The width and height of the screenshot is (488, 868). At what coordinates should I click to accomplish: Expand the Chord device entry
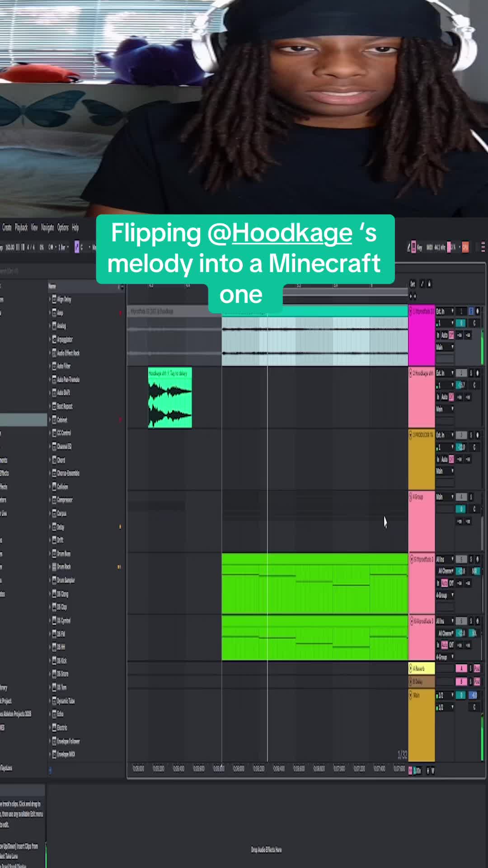point(50,460)
